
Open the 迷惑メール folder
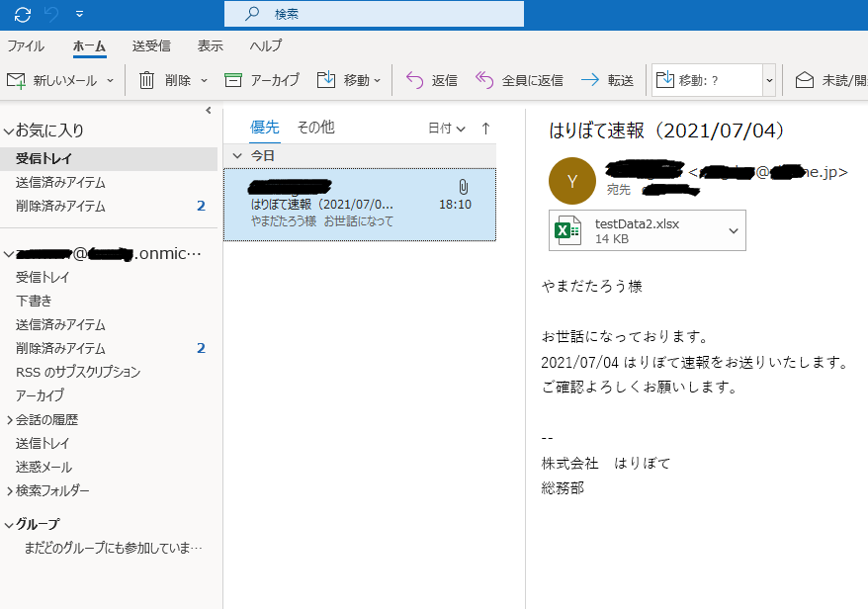tap(43, 467)
